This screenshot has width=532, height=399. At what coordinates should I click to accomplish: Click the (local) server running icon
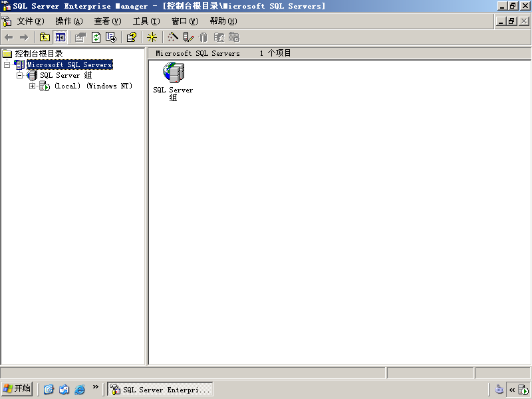[x=45, y=86]
